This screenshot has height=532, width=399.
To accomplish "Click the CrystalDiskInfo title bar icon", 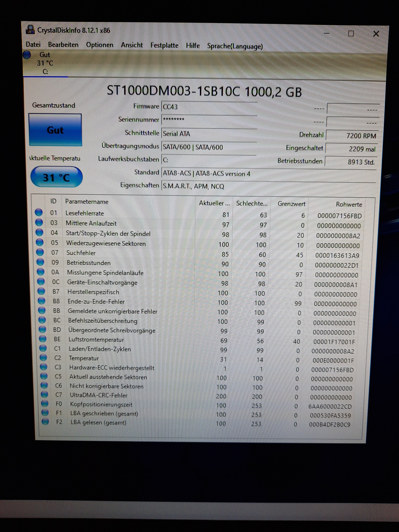I will coord(30,30).
